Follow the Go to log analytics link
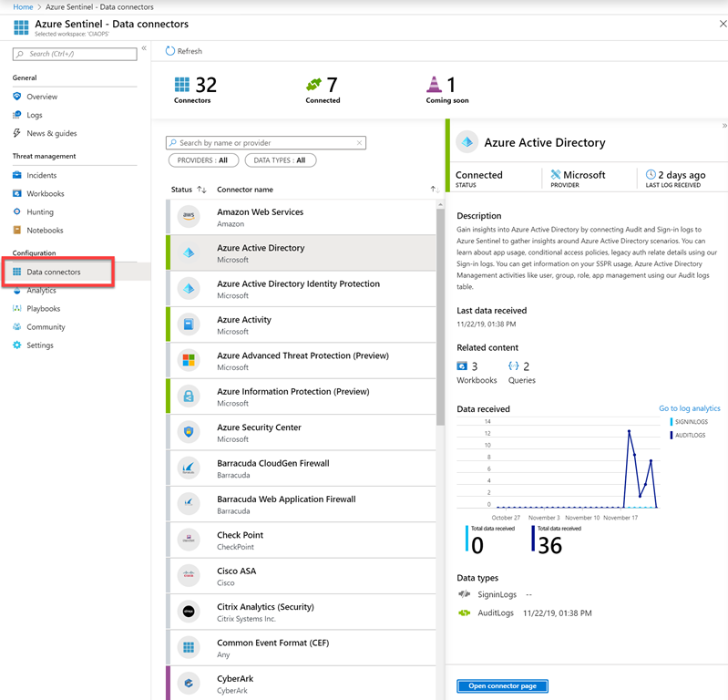 point(689,408)
